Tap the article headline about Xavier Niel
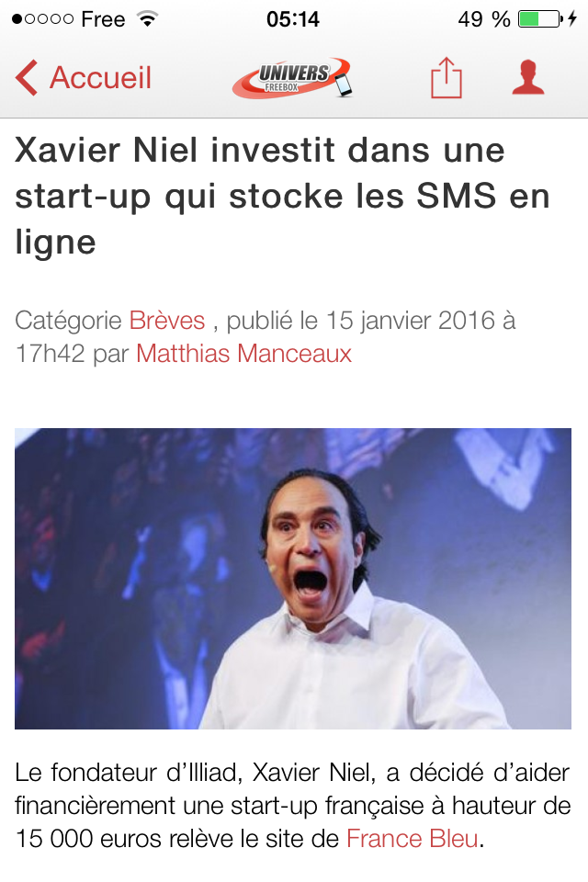Image resolution: width=588 pixels, height=882 pixels. [282, 197]
